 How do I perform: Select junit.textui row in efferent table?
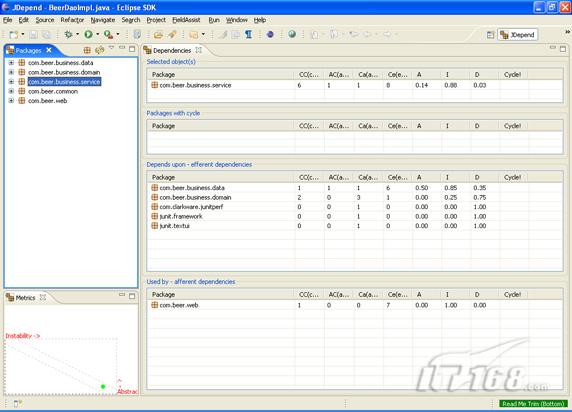[x=355, y=226]
